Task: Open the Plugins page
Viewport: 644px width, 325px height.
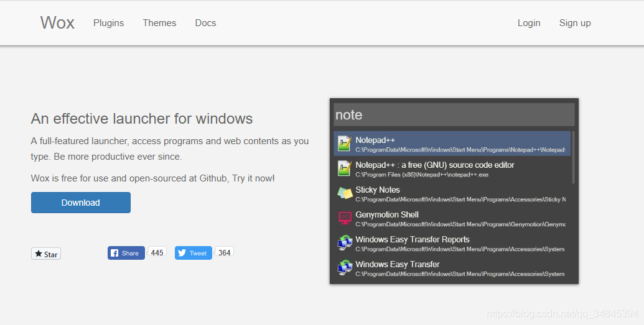Action: coord(108,23)
